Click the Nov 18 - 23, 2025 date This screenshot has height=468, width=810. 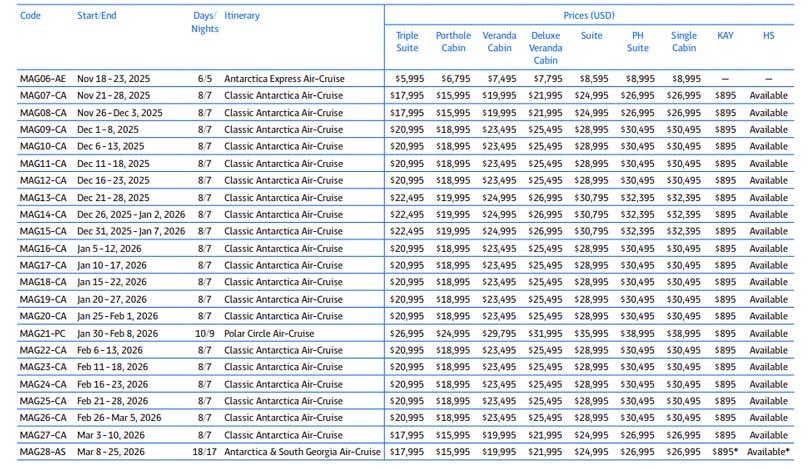pyautogui.click(x=114, y=79)
